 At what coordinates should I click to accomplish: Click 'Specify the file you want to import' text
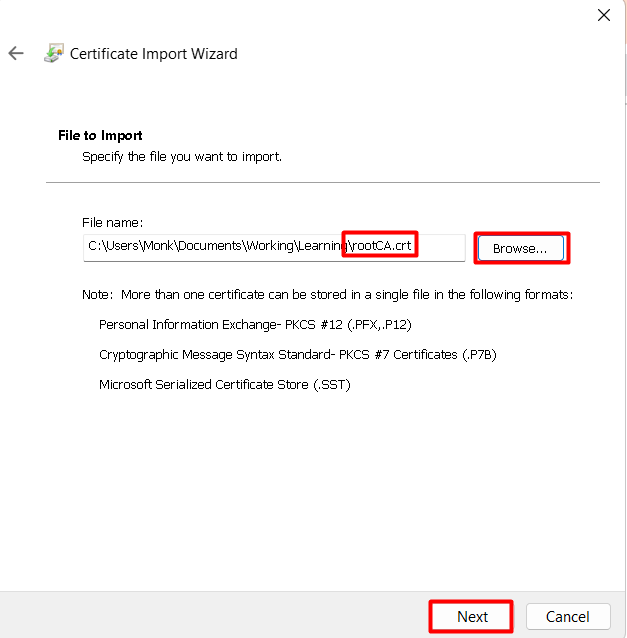pos(182,157)
